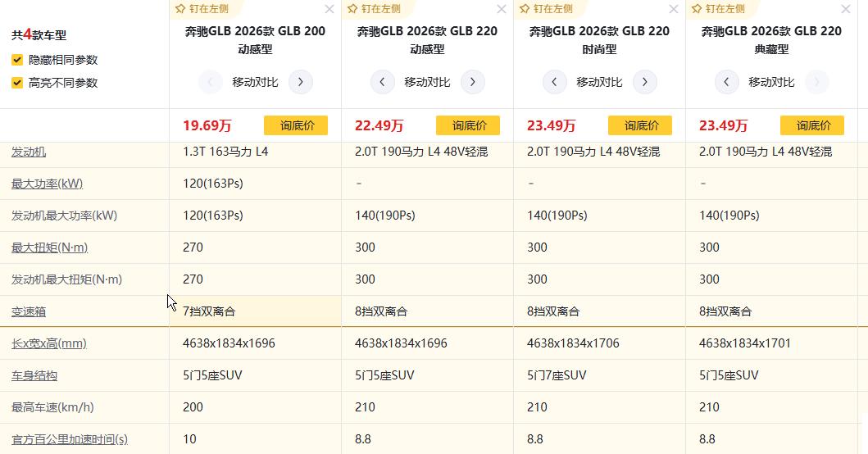
Task: Click the 发动机最大功率(kW) row label
Action: (x=64, y=216)
